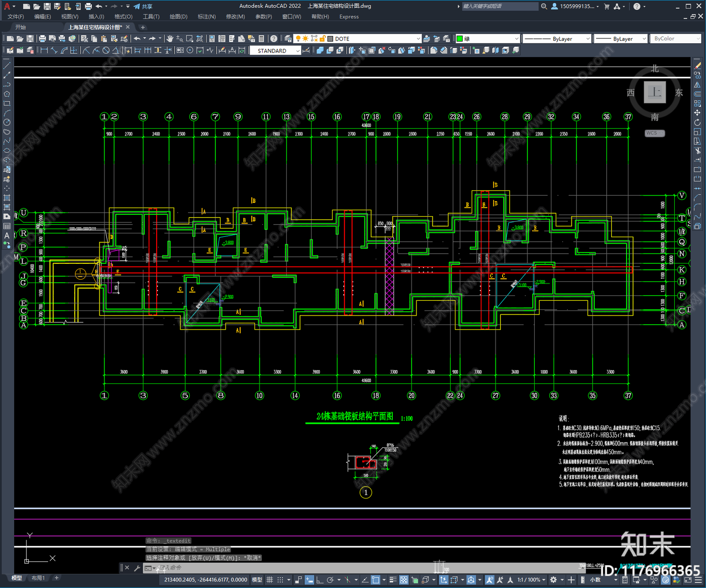The width and height of the screenshot is (706, 588).
Task: Open the ByColor plot style dropdown
Action: pos(698,39)
